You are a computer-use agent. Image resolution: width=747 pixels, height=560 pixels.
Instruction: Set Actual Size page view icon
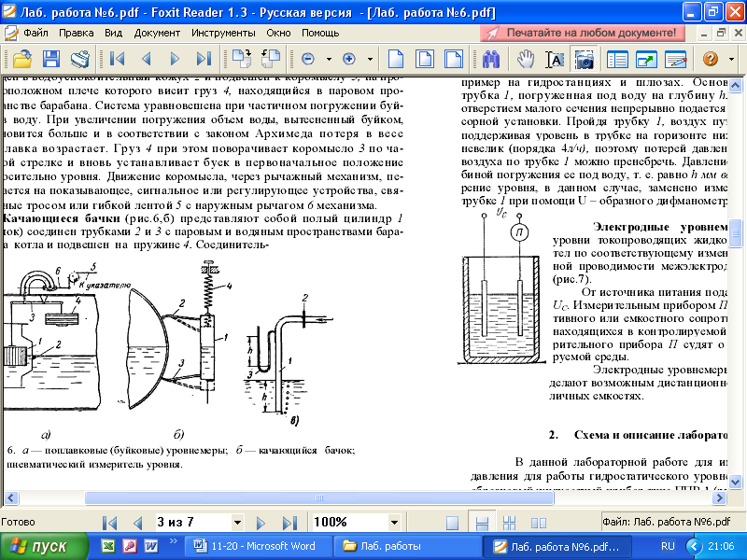point(396,59)
